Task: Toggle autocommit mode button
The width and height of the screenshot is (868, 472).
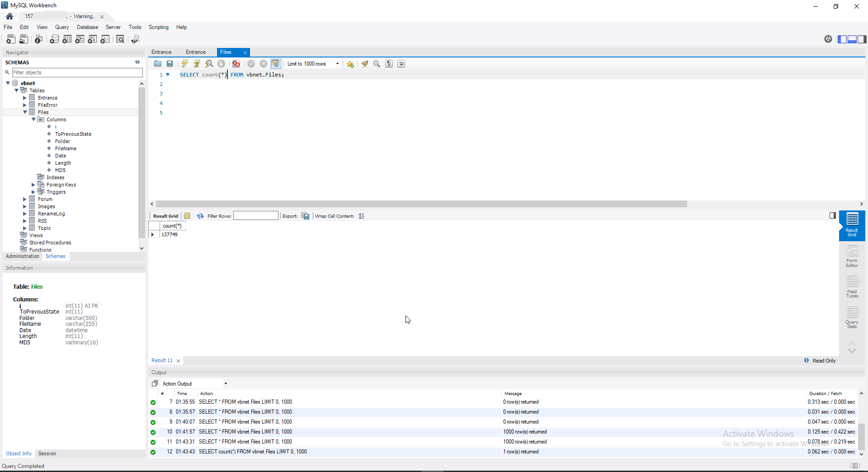Action: 276,64
